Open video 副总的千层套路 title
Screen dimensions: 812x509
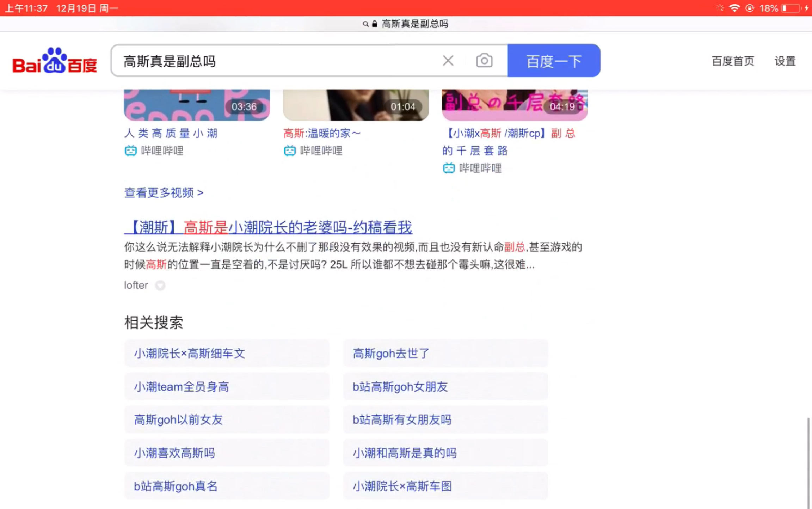point(509,142)
